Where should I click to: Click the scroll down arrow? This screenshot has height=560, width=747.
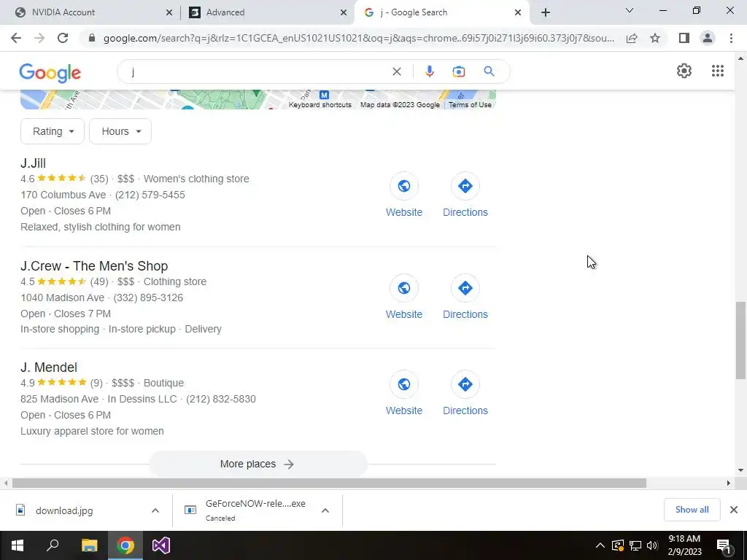click(741, 470)
